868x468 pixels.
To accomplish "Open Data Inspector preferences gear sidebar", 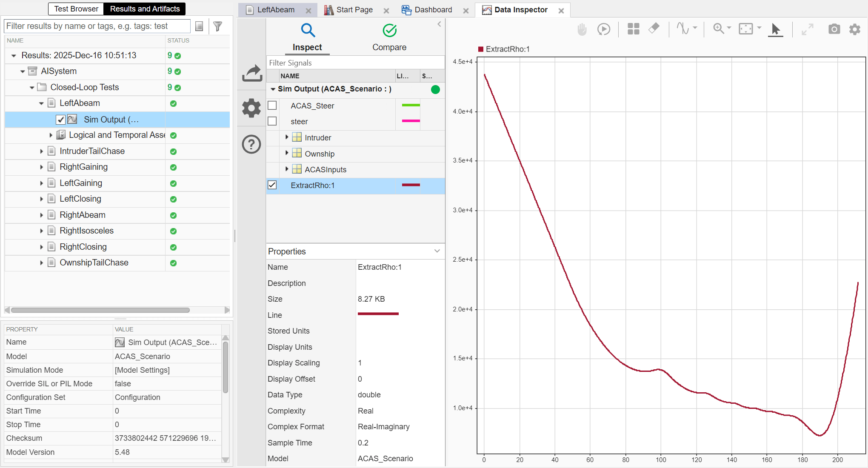I will (251, 108).
